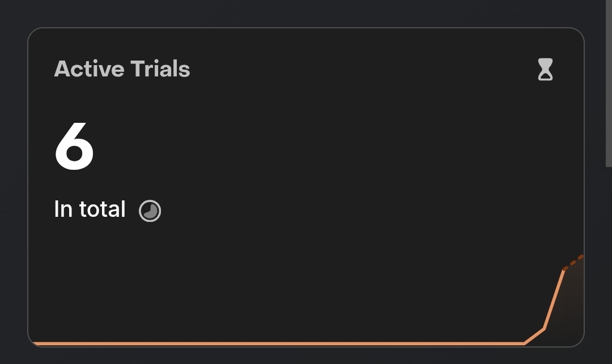Click the hourglass icon on Active Trials card
This screenshot has height=364, width=612.
(545, 70)
